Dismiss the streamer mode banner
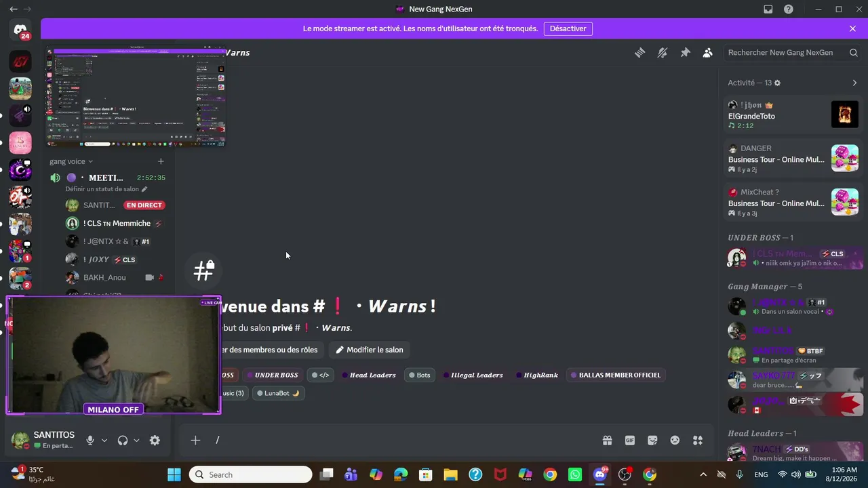 (852, 28)
